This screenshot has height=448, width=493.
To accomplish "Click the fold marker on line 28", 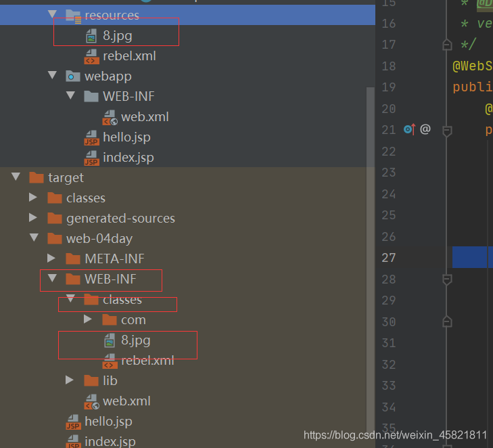I will [x=447, y=279].
